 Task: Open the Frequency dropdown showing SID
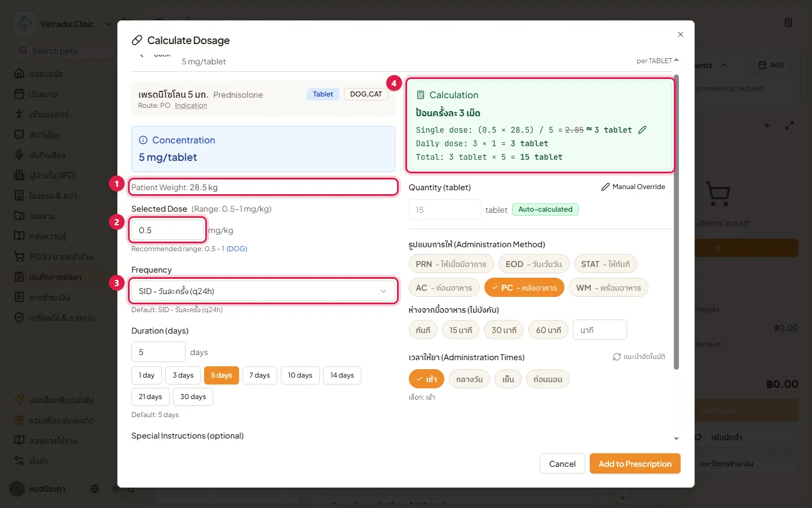click(x=263, y=291)
